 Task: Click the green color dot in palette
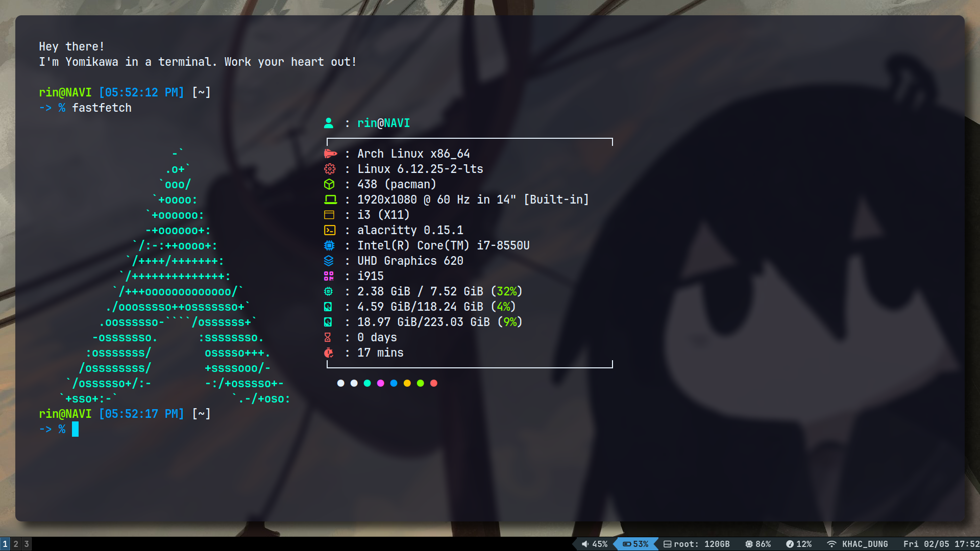tap(421, 383)
